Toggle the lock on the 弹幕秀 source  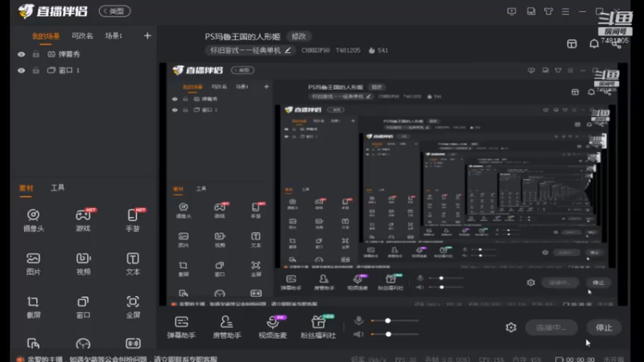(x=36, y=54)
